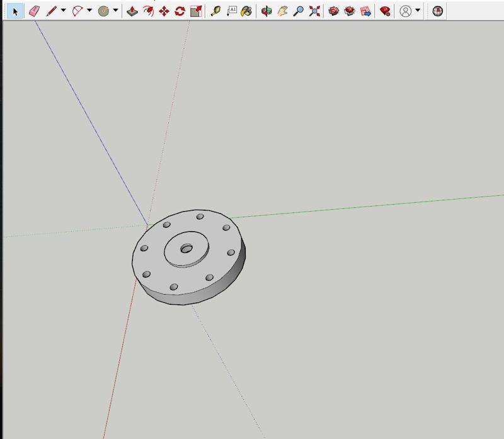Open the Shapes tool dropdown arrow
The image size is (504, 439).
click(115, 10)
